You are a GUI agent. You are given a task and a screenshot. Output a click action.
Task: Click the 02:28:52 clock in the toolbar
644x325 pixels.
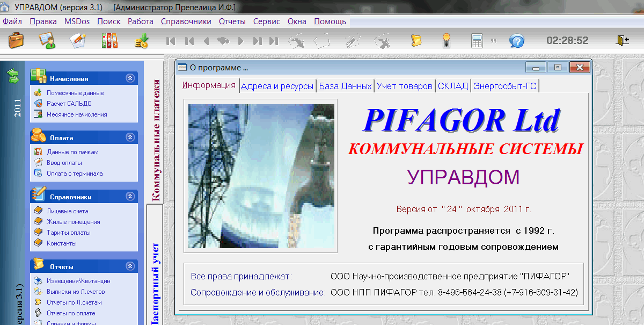[x=567, y=41]
